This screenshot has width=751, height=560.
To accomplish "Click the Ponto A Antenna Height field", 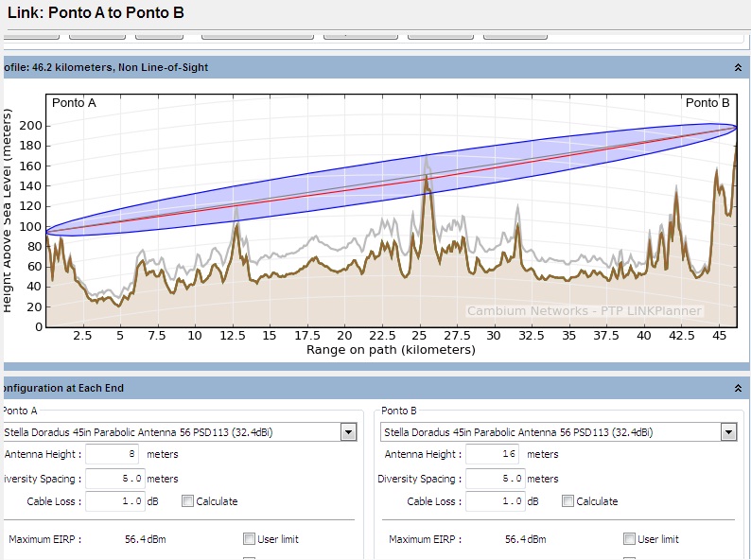I will pyautogui.click(x=113, y=455).
